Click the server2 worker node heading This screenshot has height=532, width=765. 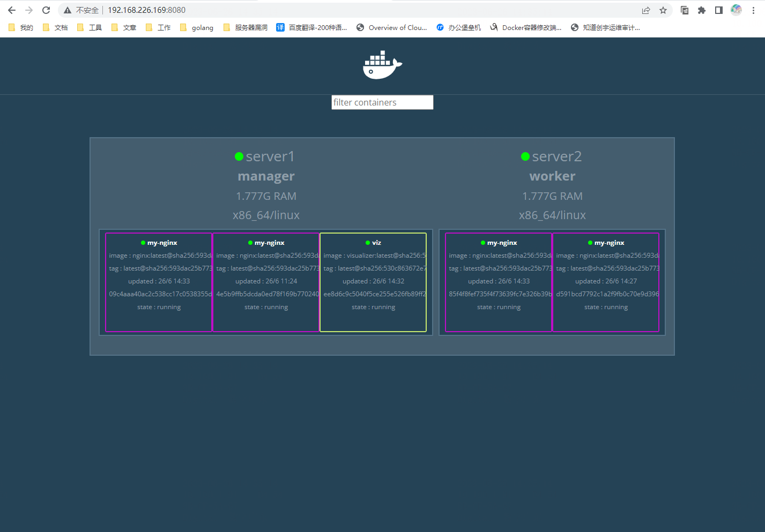pyautogui.click(x=552, y=156)
